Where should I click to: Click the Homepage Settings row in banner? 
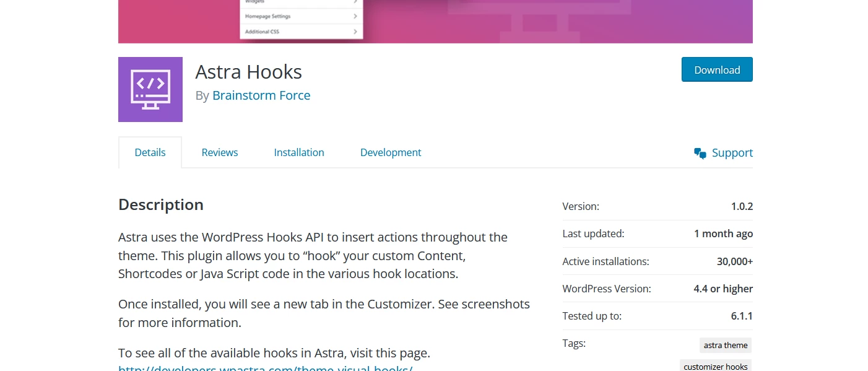(302, 16)
